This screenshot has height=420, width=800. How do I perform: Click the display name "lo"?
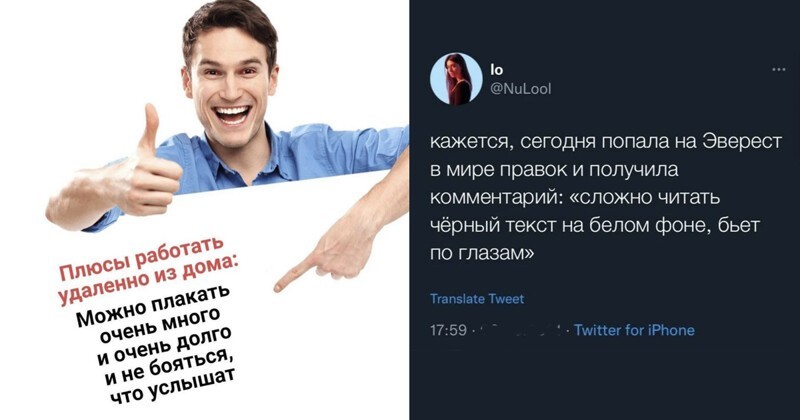(496, 69)
